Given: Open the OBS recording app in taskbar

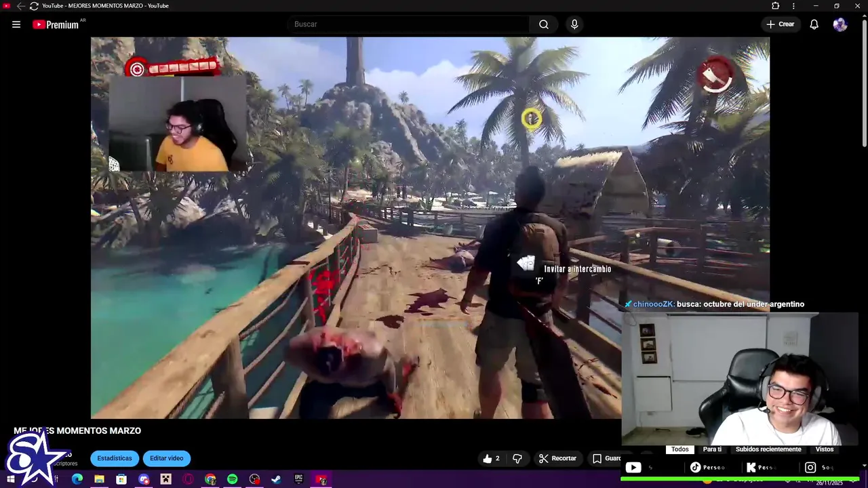Looking at the screenshot, I should 254,479.
